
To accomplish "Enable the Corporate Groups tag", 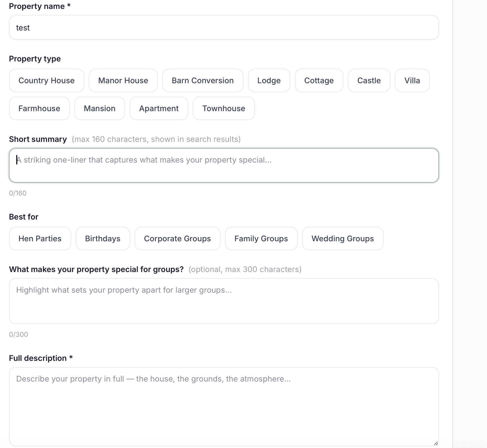I will tap(177, 239).
